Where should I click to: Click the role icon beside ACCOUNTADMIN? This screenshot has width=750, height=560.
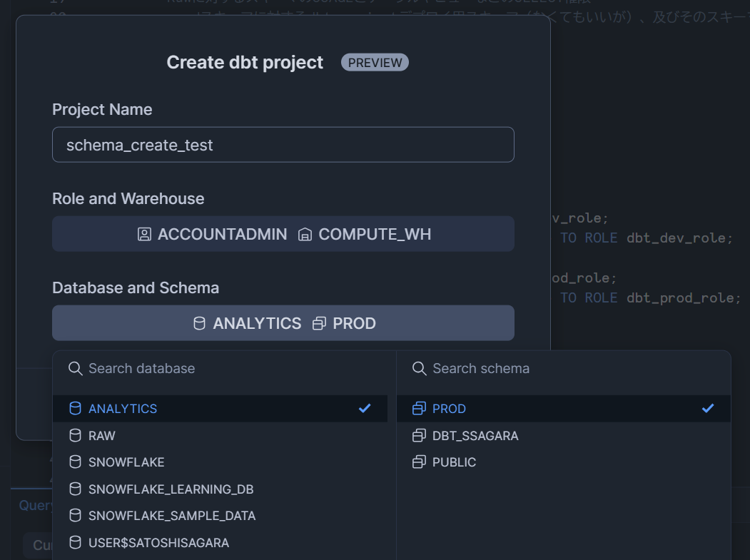[x=144, y=234]
